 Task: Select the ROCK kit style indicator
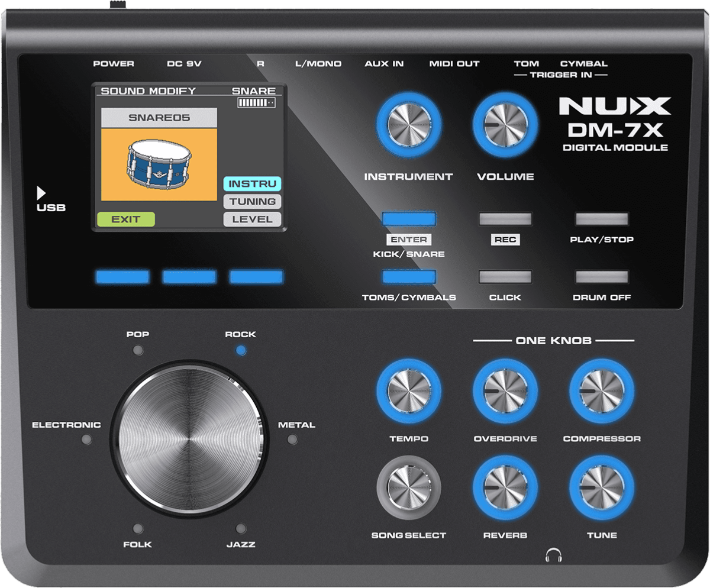coord(240,350)
